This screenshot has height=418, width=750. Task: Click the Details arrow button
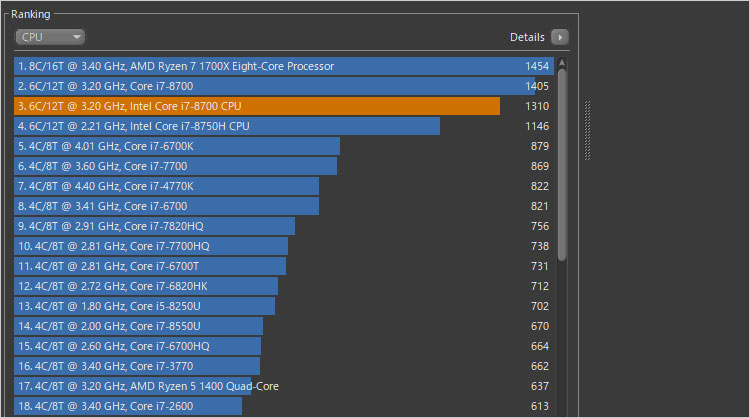(x=560, y=37)
